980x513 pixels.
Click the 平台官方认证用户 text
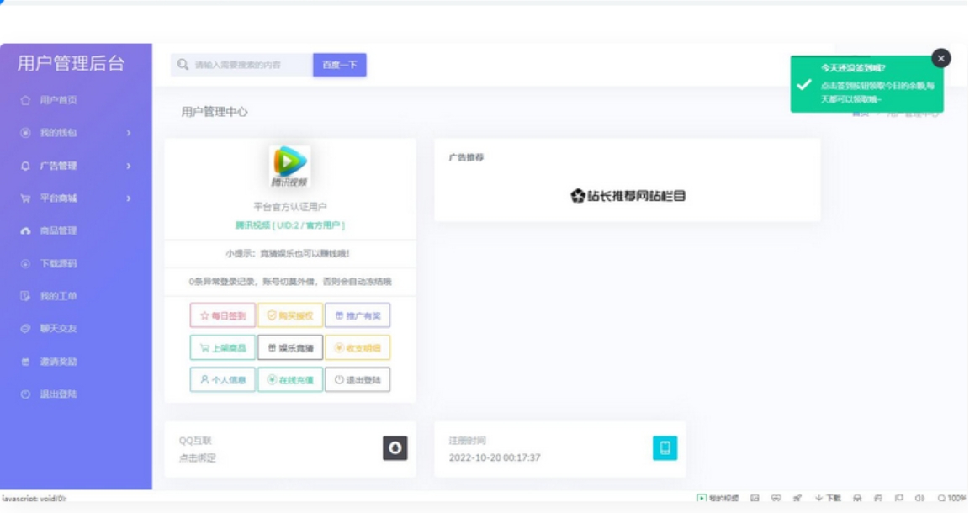(x=290, y=207)
